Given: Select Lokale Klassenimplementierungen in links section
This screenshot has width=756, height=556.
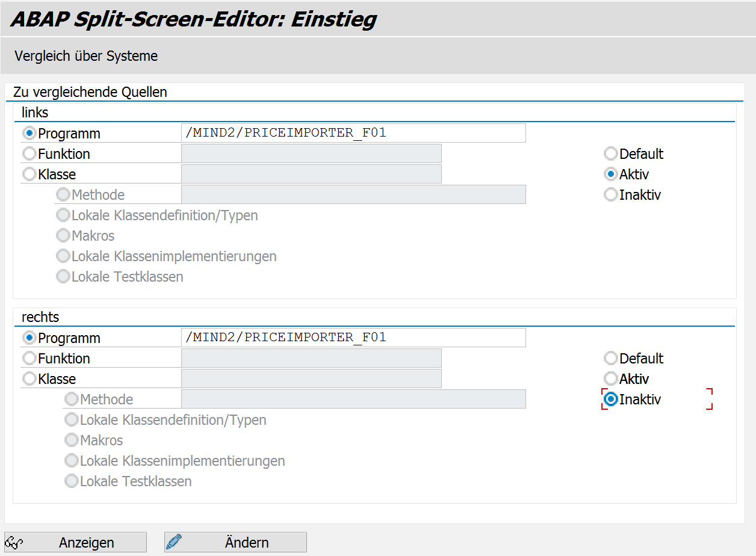Looking at the screenshot, I should (x=63, y=256).
